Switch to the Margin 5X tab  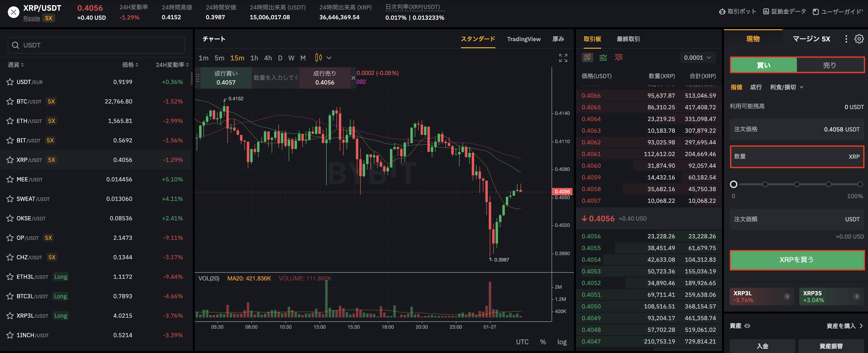point(811,39)
